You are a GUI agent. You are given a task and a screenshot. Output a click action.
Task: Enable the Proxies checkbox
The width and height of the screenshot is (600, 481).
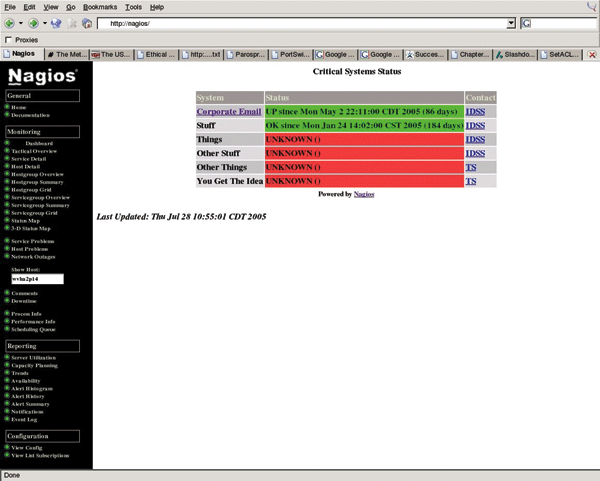[9, 39]
